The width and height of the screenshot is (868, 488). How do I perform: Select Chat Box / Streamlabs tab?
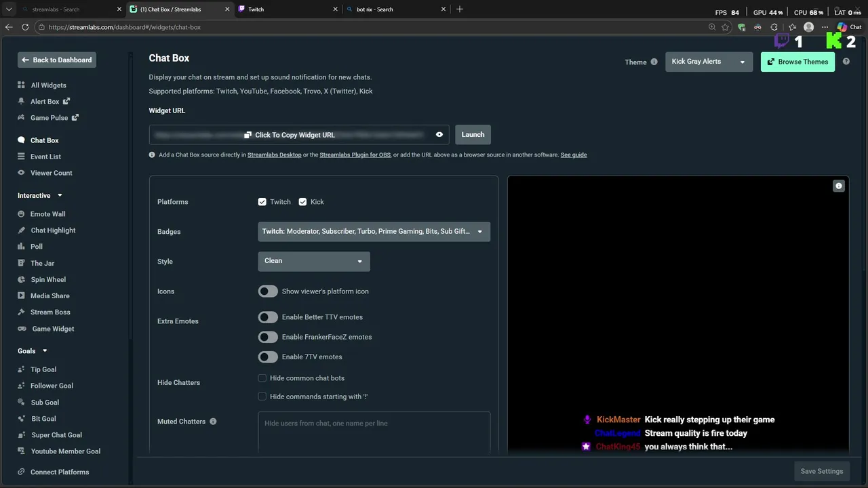[x=180, y=9]
